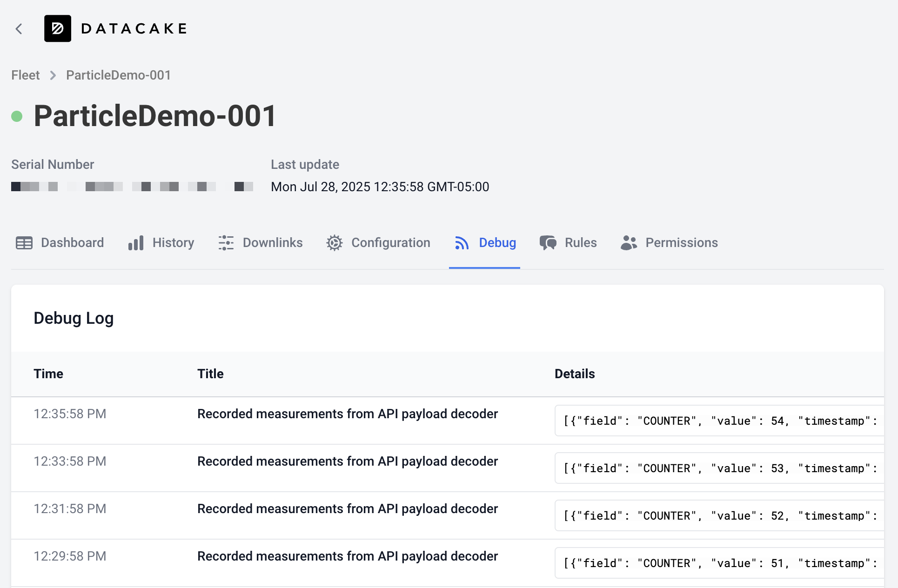Click the Datacake logo icon
This screenshot has width=898, height=588.
(x=58, y=28)
